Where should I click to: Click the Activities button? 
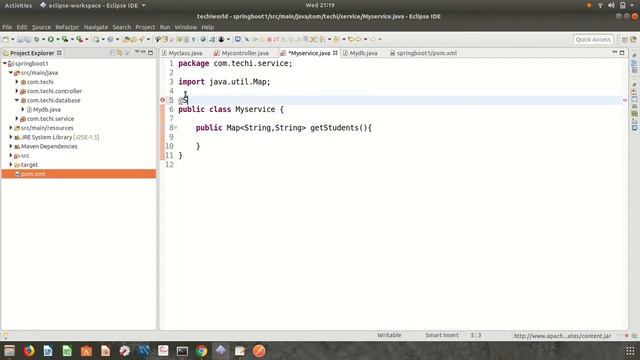coord(18,5)
